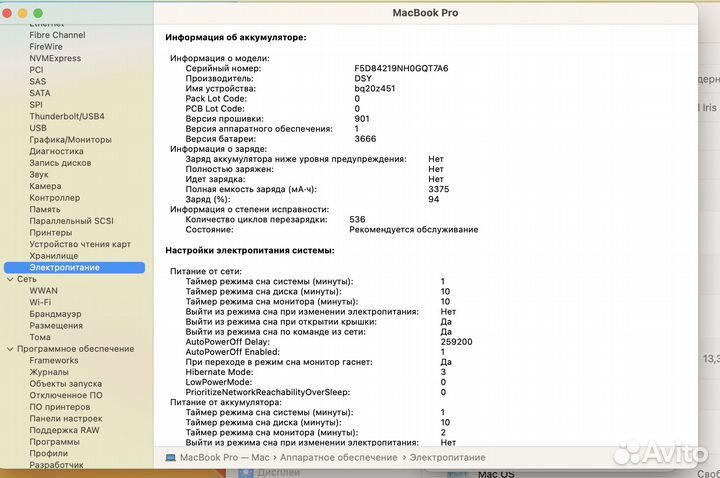Select Электропитание in the sidebar
This screenshot has width=720, height=478.
click(x=64, y=268)
